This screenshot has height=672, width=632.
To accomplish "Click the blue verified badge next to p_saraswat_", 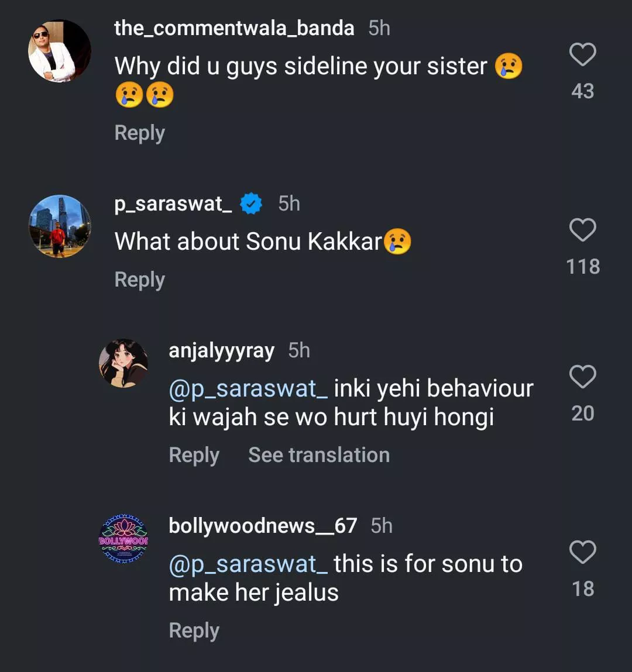I will 251,204.
